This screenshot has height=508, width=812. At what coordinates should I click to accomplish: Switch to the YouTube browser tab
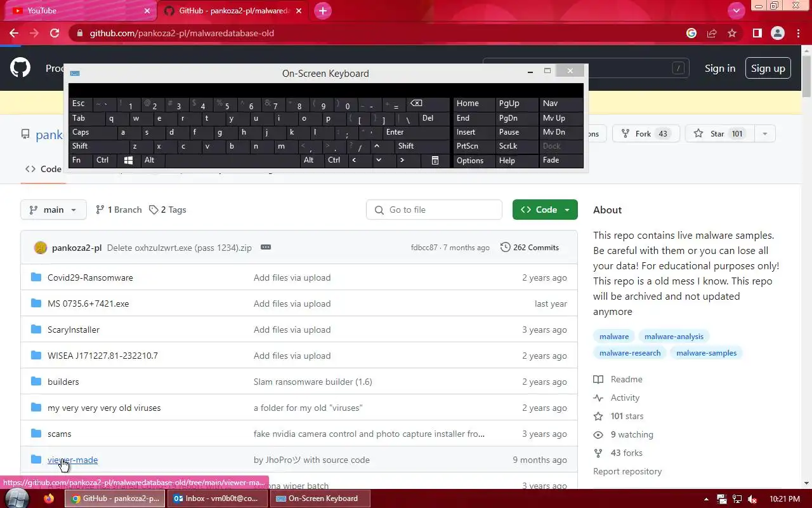(79, 11)
